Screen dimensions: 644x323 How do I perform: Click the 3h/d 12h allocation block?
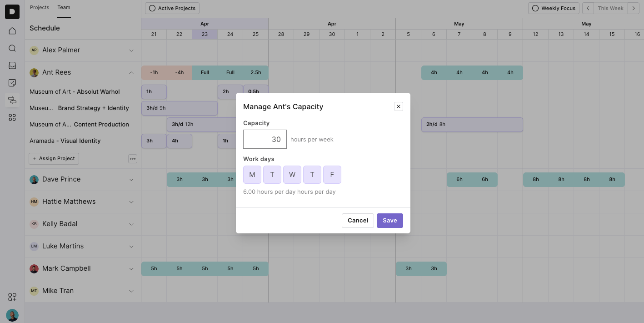(202, 125)
